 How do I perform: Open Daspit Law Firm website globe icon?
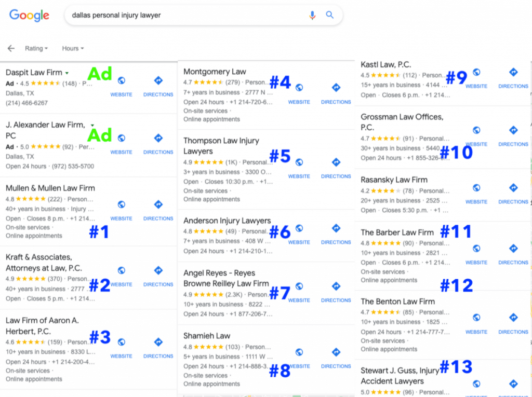pyautogui.click(x=121, y=80)
